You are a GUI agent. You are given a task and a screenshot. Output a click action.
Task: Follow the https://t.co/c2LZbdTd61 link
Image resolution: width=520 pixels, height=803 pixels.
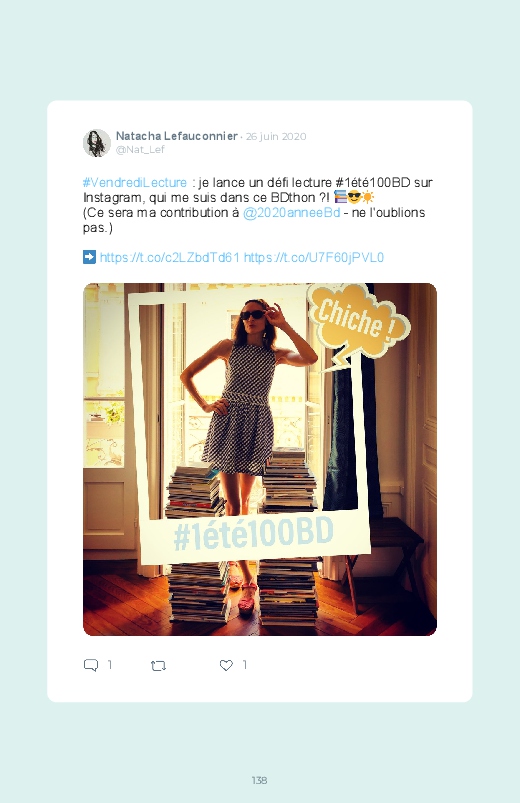click(x=170, y=257)
